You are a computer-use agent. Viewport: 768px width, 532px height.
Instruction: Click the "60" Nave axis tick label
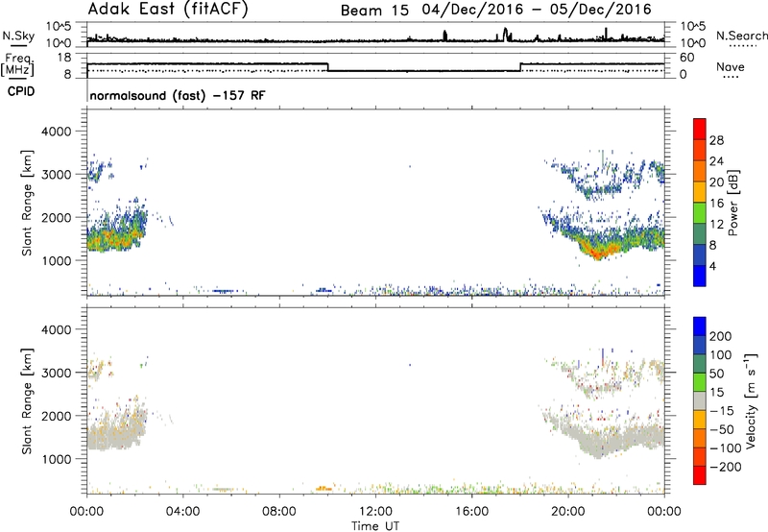click(686, 58)
